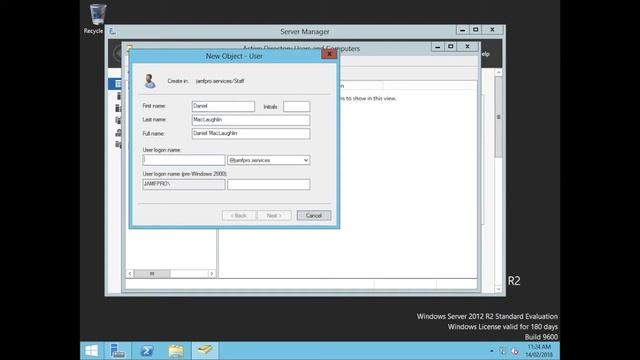The image size is (640, 360).
Task: Close the Active Directory Users and Computers window
Action: [467, 47]
